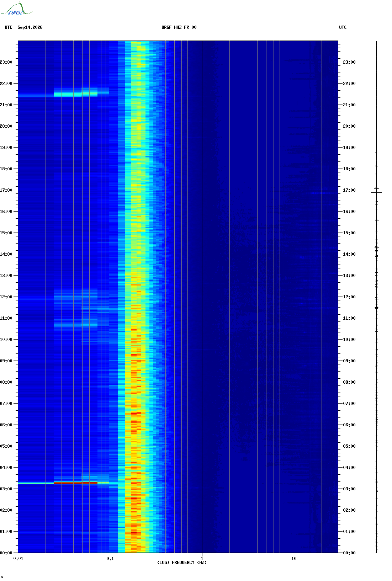
Task: Click the OFGC logo icon
Action: [x=16, y=9]
